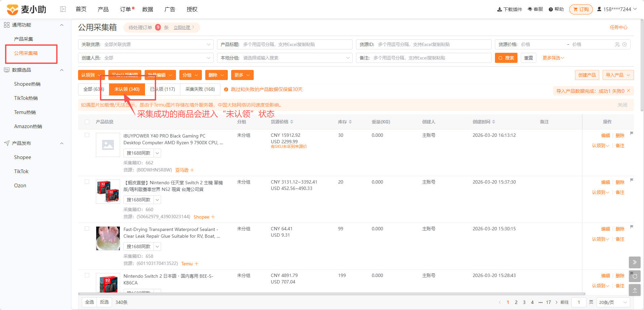The width and height of the screenshot is (644, 310).
Task: Add source with plus next to Shopee link
Action: coord(213,217)
